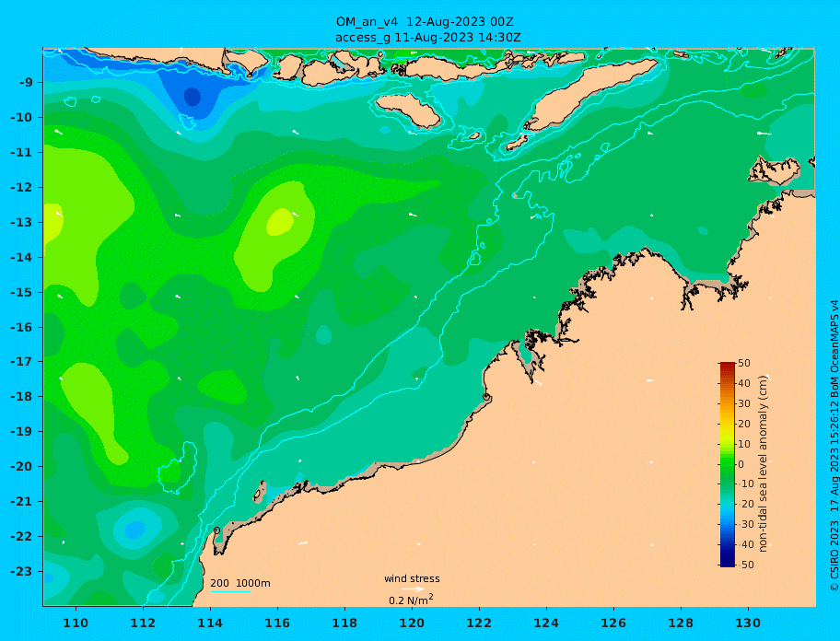Click the dark blue low anomaly near 113.5E 9.5S
Viewport: 840px width, 641px height.
192,98
